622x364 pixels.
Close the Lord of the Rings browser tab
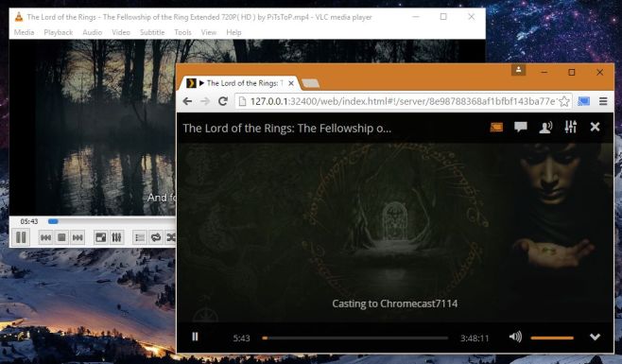coord(291,83)
